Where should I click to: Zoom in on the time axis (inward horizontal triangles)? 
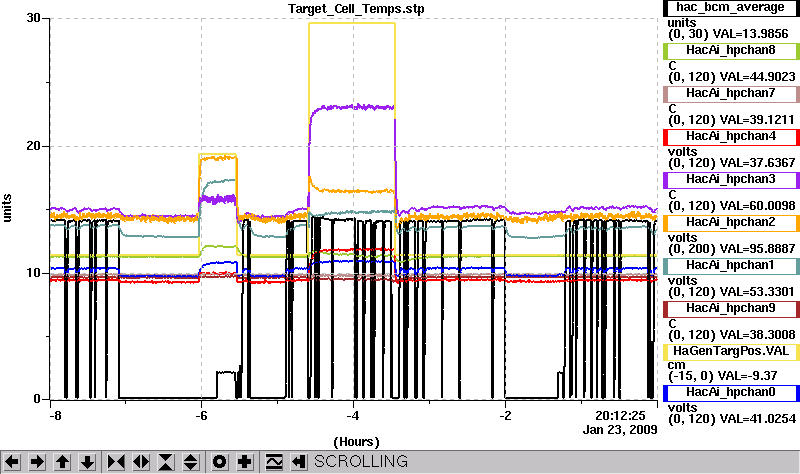tap(116, 462)
